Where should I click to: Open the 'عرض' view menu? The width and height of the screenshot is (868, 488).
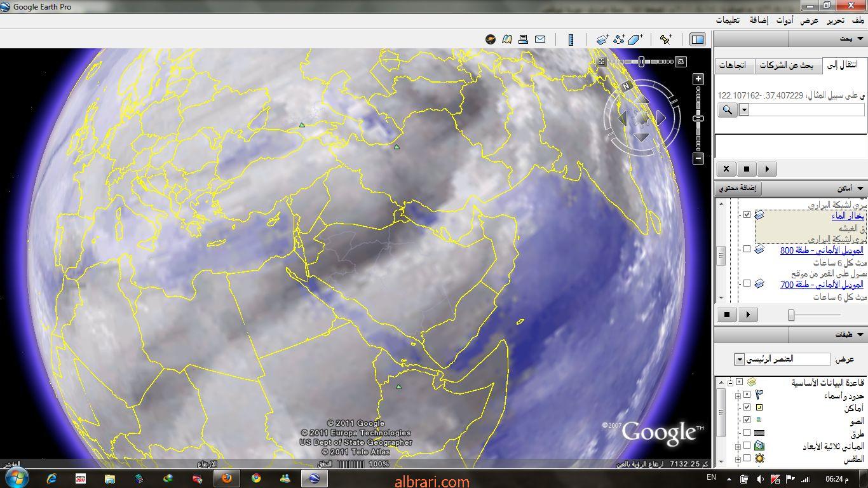809,20
